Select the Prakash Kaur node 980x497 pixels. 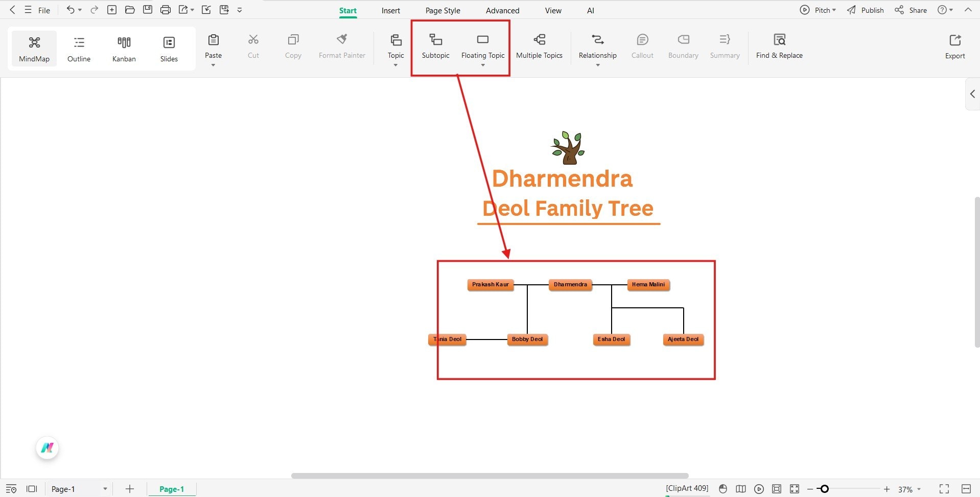[x=491, y=285]
